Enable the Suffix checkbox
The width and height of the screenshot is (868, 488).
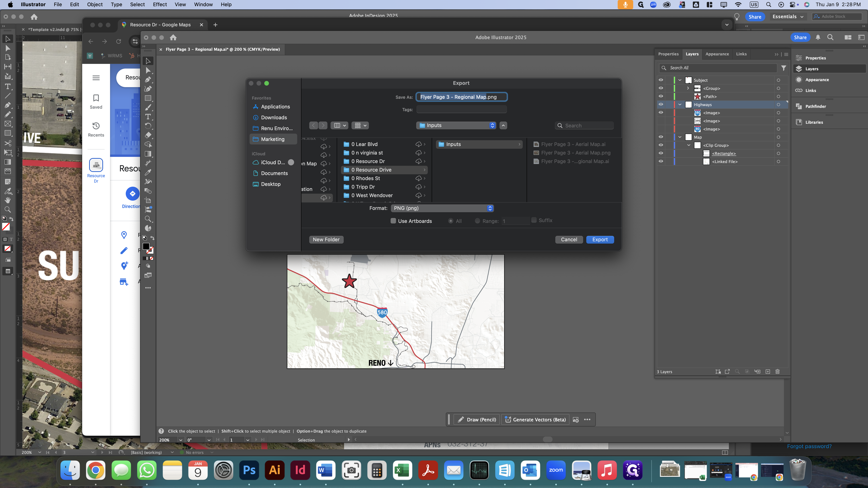pos(534,220)
